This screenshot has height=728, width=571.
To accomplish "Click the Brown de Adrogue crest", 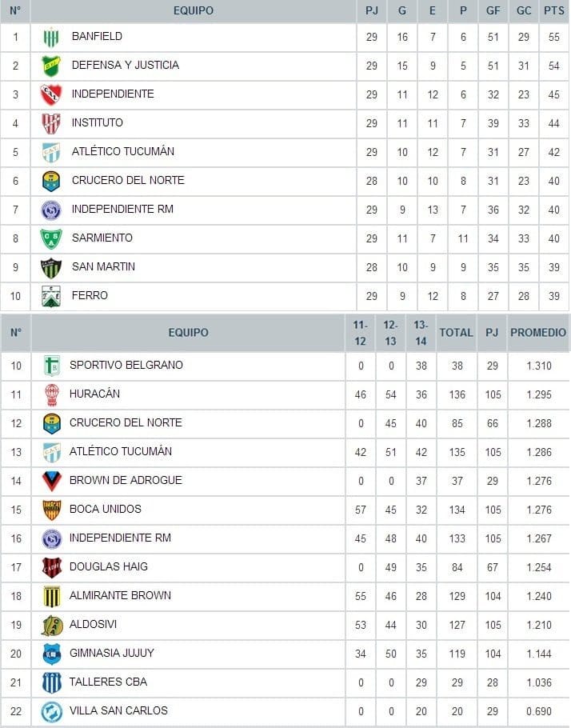I will (51, 481).
